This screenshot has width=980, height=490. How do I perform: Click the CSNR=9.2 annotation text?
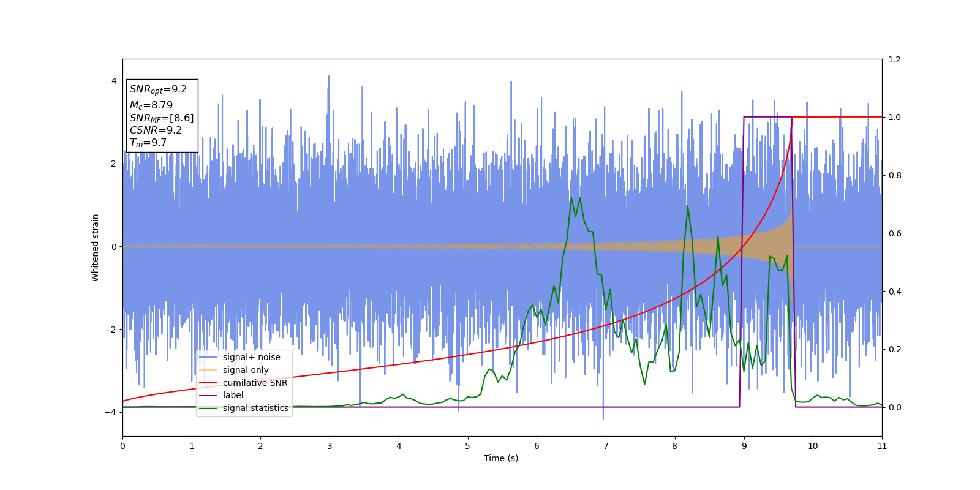point(156,130)
